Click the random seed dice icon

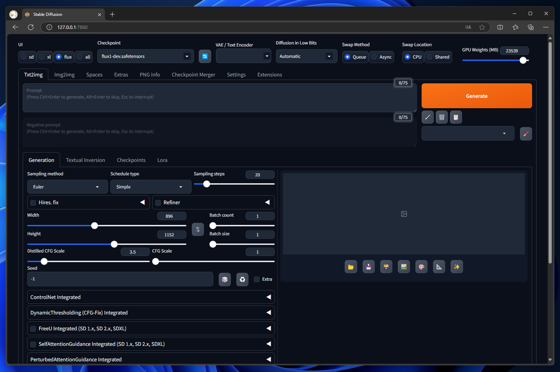[x=225, y=279]
